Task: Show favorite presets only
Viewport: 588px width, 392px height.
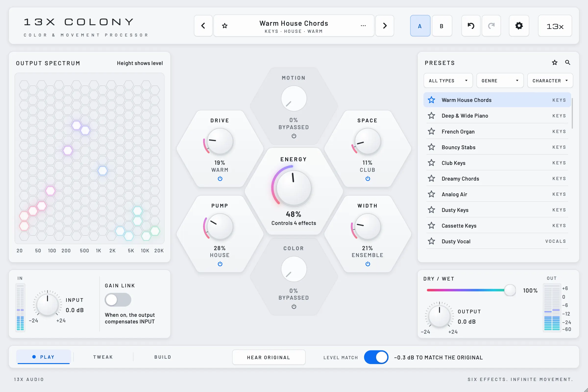Action: (x=554, y=62)
